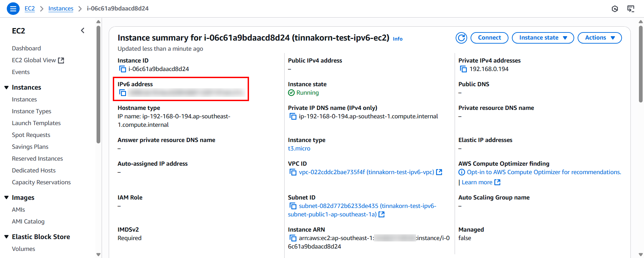Copy the Instance ARN
644x258 pixels.
[293, 238]
